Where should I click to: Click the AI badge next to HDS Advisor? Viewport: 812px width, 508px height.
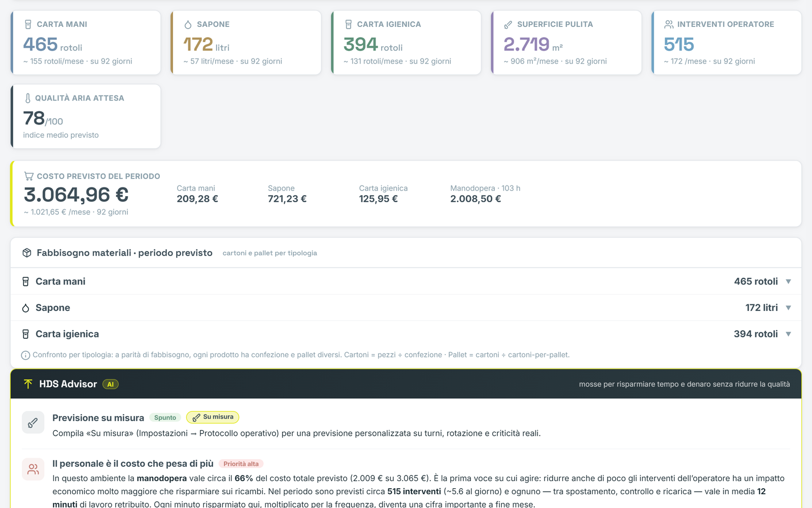coord(111,385)
